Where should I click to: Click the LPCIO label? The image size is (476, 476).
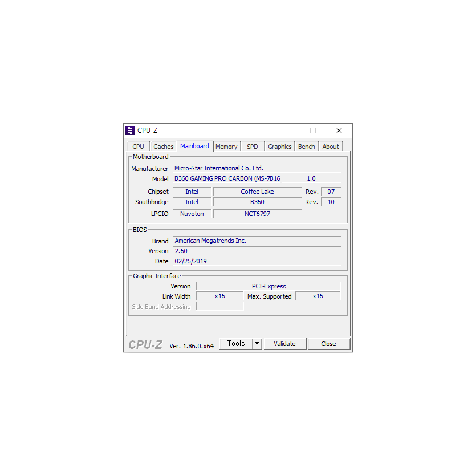pyautogui.click(x=160, y=214)
